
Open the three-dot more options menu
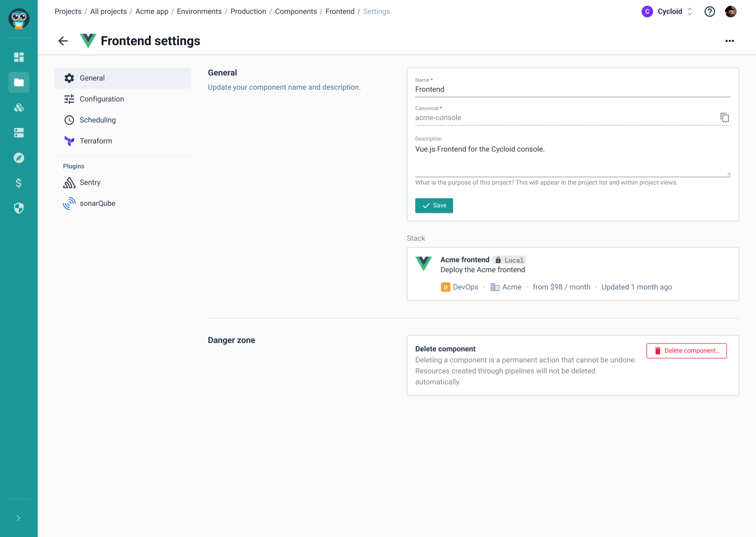tap(729, 41)
